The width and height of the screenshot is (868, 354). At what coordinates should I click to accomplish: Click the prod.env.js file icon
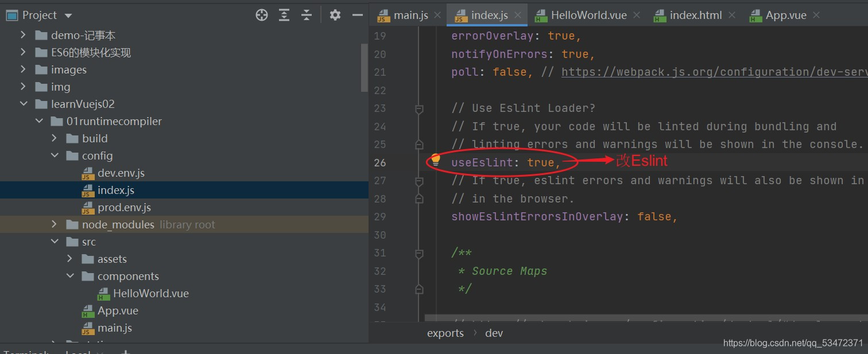point(88,208)
